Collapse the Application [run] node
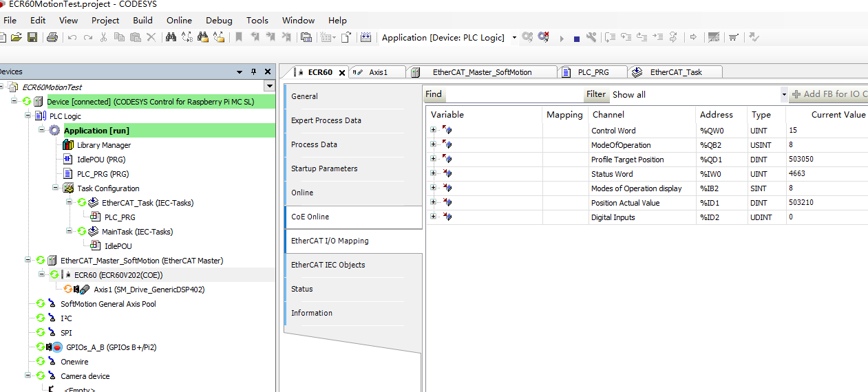This screenshot has width=868, height=392. coord(42,130)
